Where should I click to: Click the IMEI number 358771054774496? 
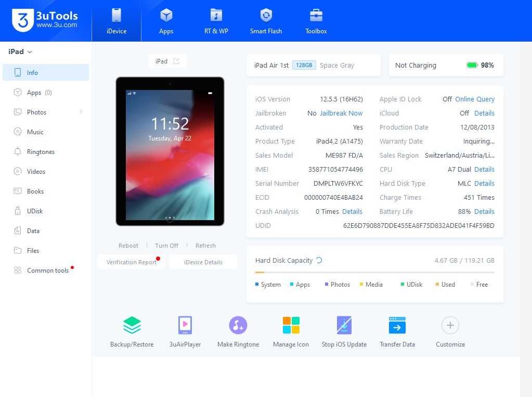tap(335, 169)
